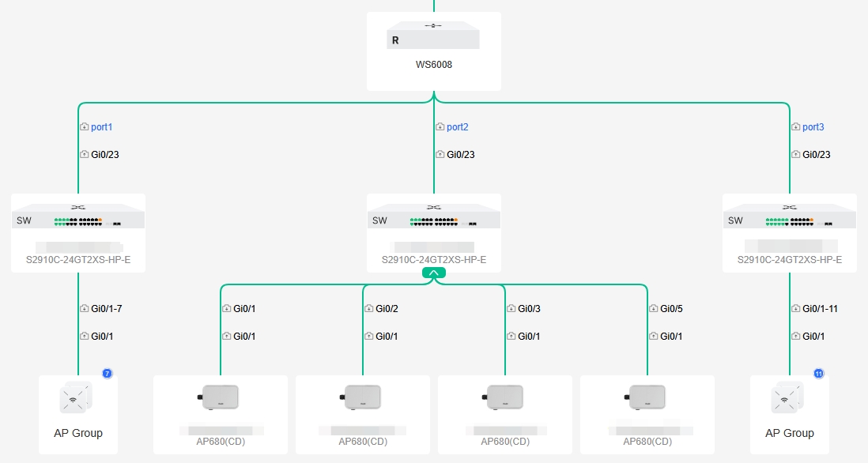Viewport: 868px width, 463px height.
Task: Click the port icon next to Gi0/2
Action: [368, 308]
